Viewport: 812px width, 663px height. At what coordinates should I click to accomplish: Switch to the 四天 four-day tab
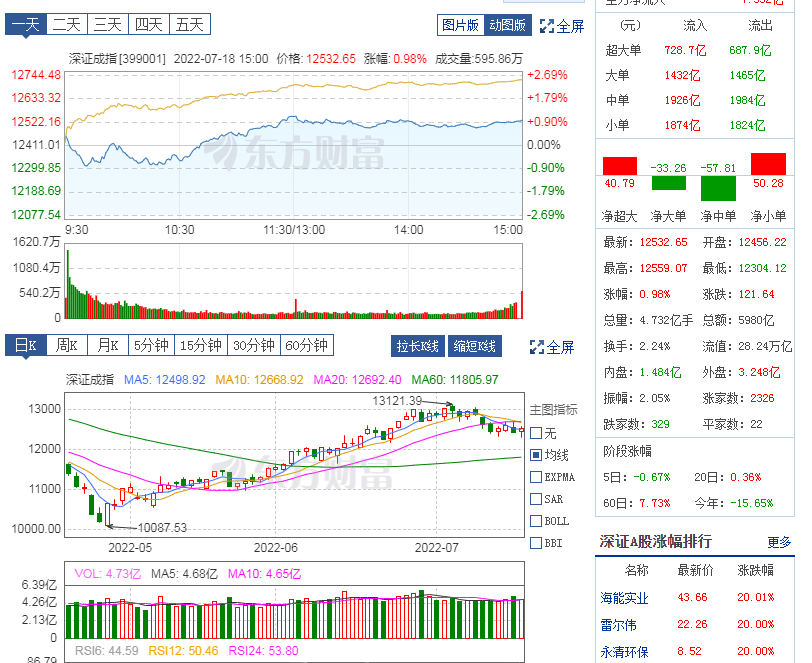coord(149,24)
